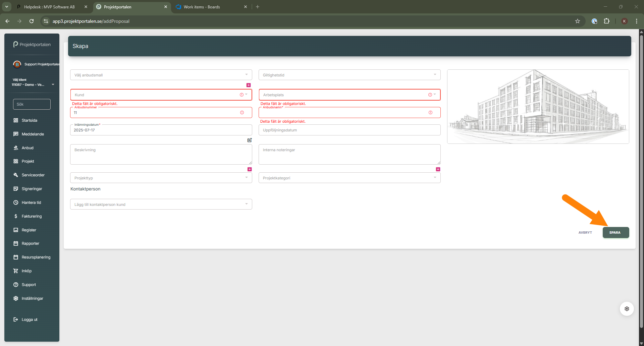Image resolution: width=644 pixels, height=346 pixels.
Task: Click the page vertical scrollbar
Action: (641, 181)
